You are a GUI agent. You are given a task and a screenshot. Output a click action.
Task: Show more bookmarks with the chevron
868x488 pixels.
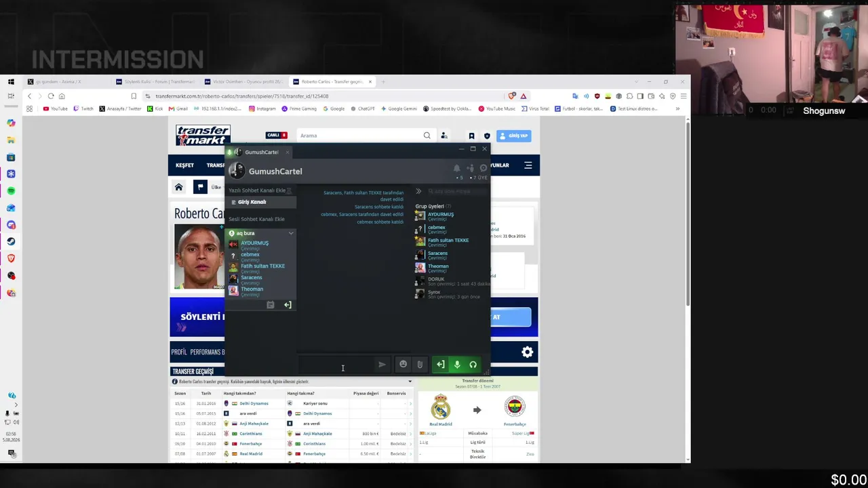[x=677, y=108]
